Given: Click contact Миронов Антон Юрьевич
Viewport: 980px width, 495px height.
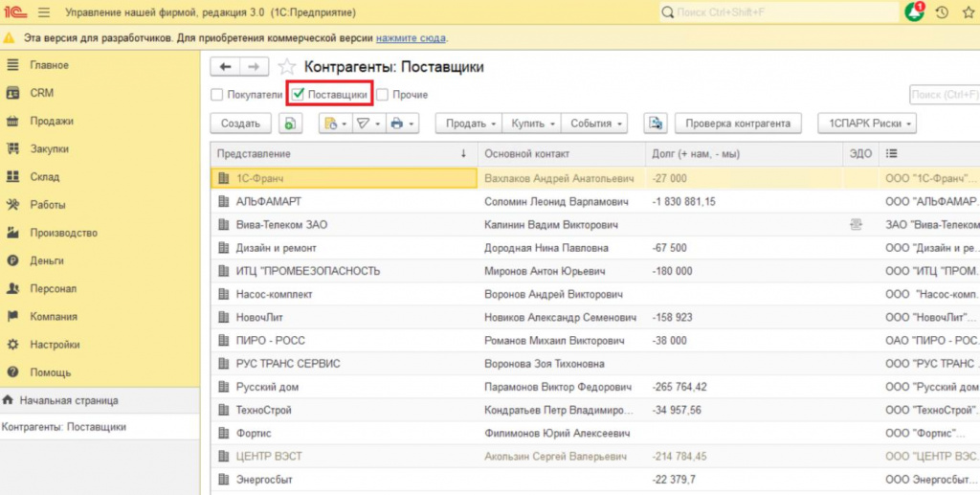Looking at the screenshot, I should 545,271.
